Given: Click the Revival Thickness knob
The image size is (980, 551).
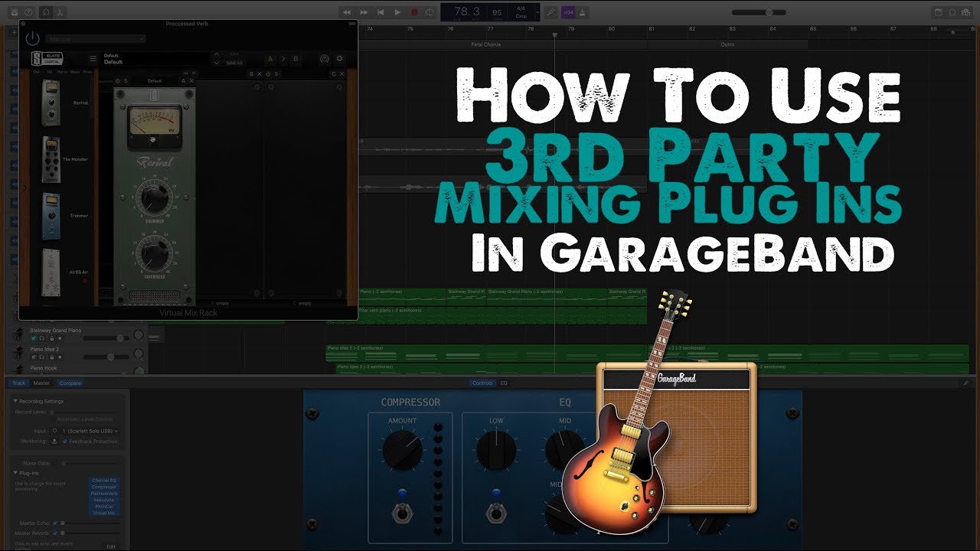Looking at the screenshot, I should point(154,254).
